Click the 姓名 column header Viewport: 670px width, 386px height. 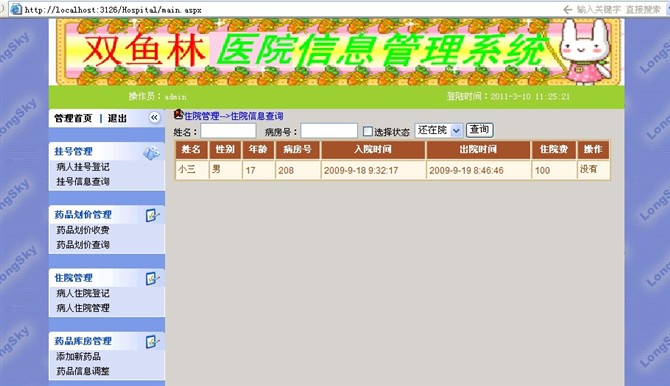(191, 150)
